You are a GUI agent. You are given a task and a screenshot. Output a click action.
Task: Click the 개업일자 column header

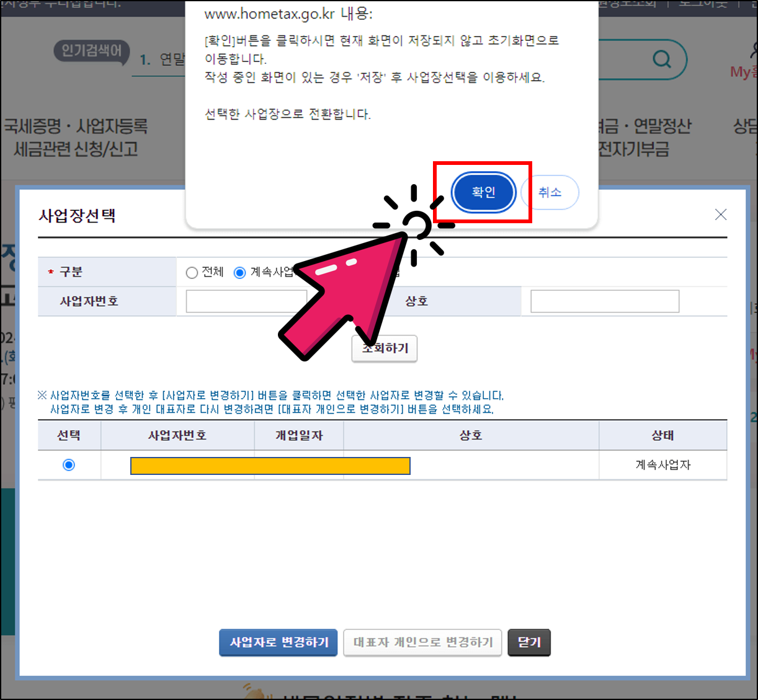299,435
